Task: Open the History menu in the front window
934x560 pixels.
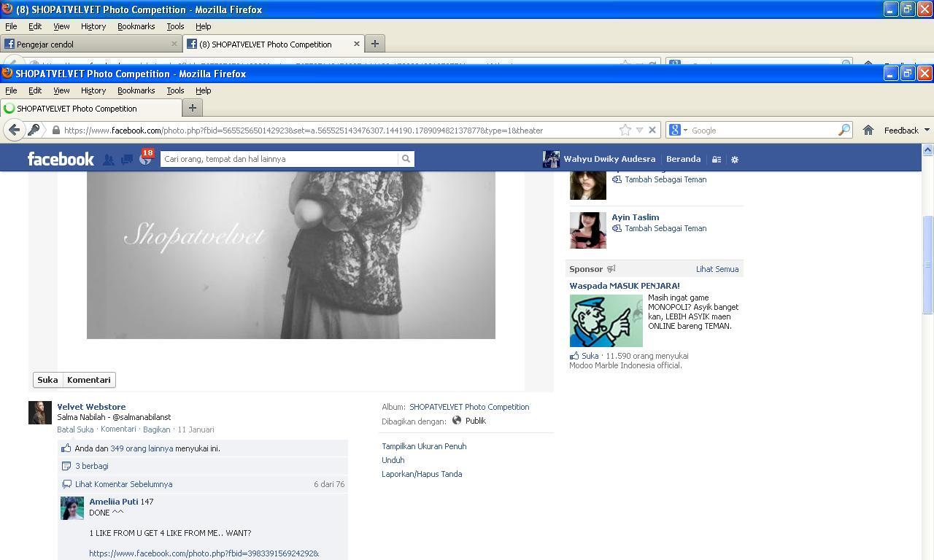Action: pyautogui.click(x=93, y=90)
